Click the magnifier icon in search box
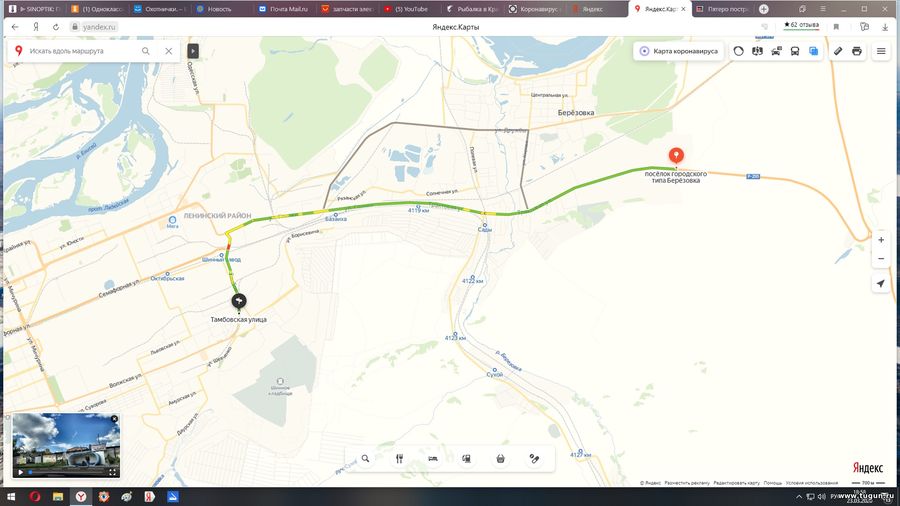Viewport: 900px width, 506px height. (x=146, y=51)
